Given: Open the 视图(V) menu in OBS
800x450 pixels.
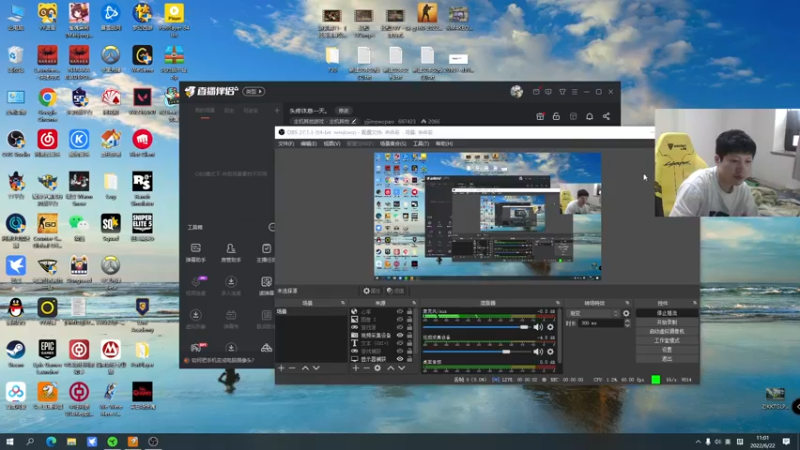Looking at the screenshot, I should (332, 144).
